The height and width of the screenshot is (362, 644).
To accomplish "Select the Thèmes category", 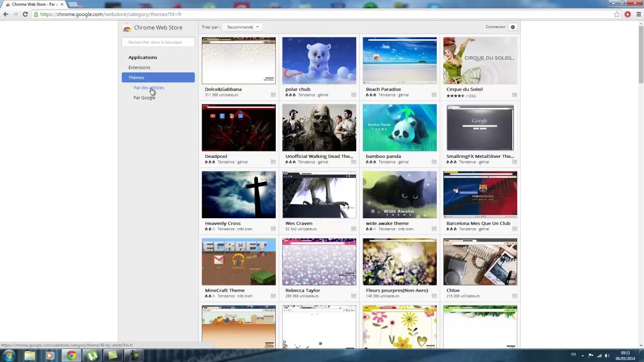I will (x=158, y=77).
